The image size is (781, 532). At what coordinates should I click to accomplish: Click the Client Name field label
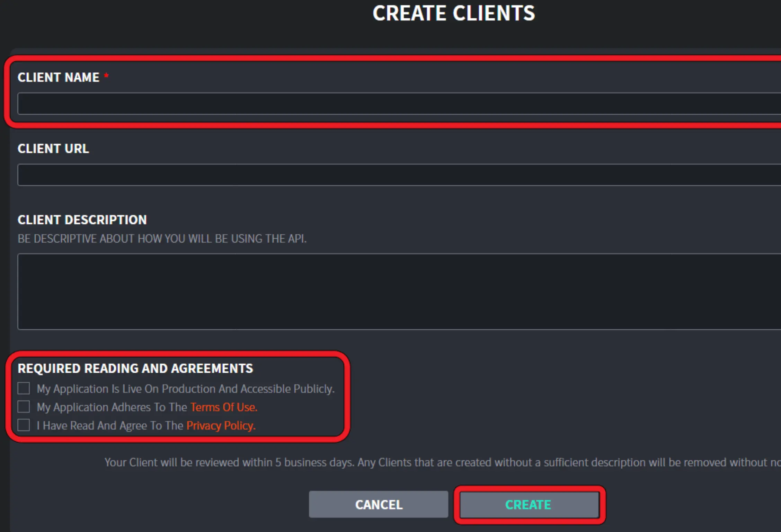58,77
